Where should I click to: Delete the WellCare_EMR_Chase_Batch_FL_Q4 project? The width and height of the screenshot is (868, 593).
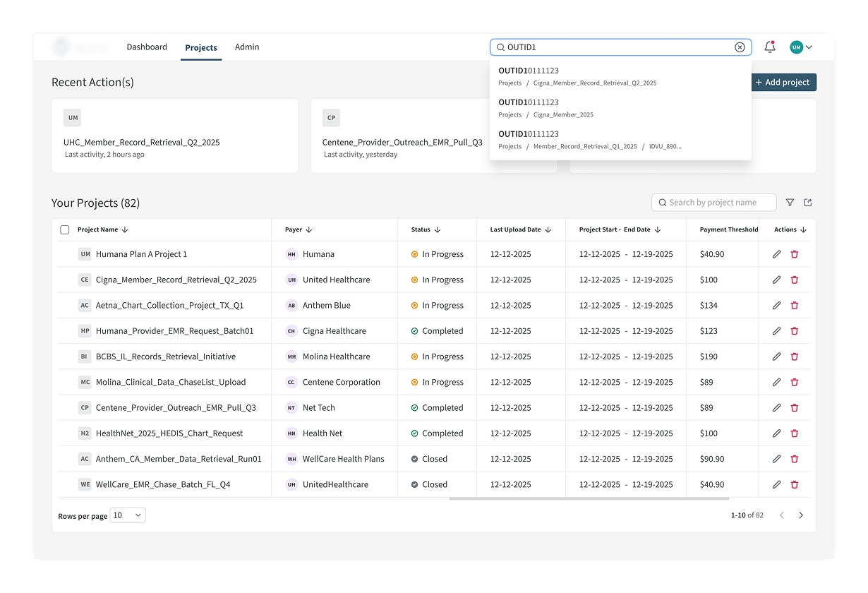(795, 485)
